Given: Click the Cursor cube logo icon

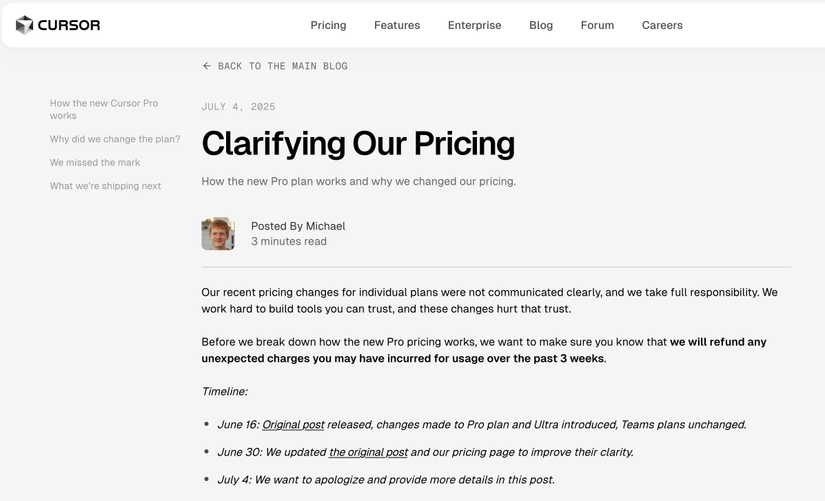Looking at the screenshot, I should click(24, 25).
